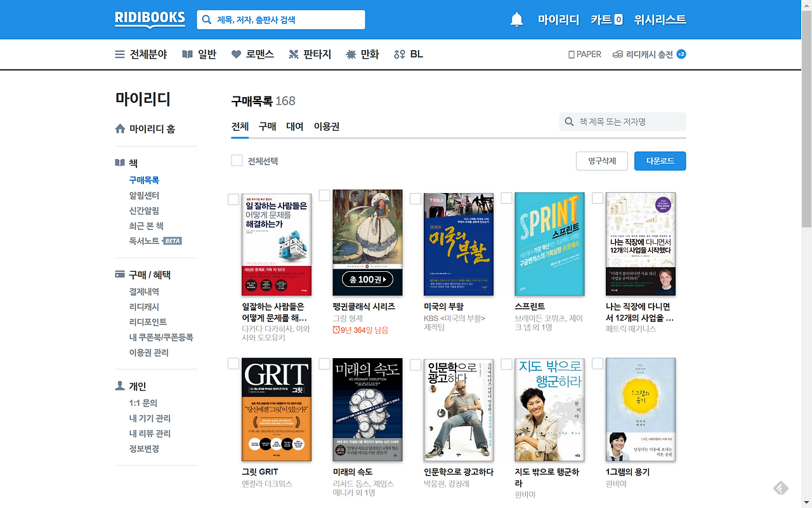Click the RIDIBOOKS logo

150,19
